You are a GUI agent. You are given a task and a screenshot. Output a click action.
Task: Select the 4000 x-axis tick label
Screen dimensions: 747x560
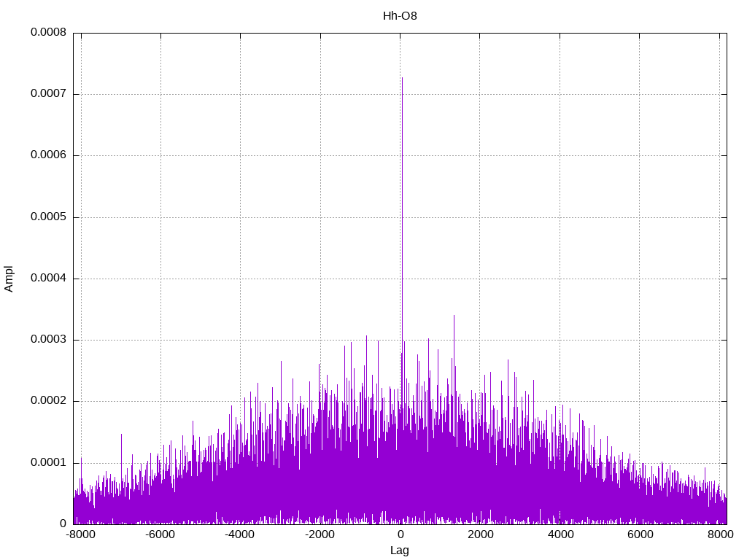560,534
